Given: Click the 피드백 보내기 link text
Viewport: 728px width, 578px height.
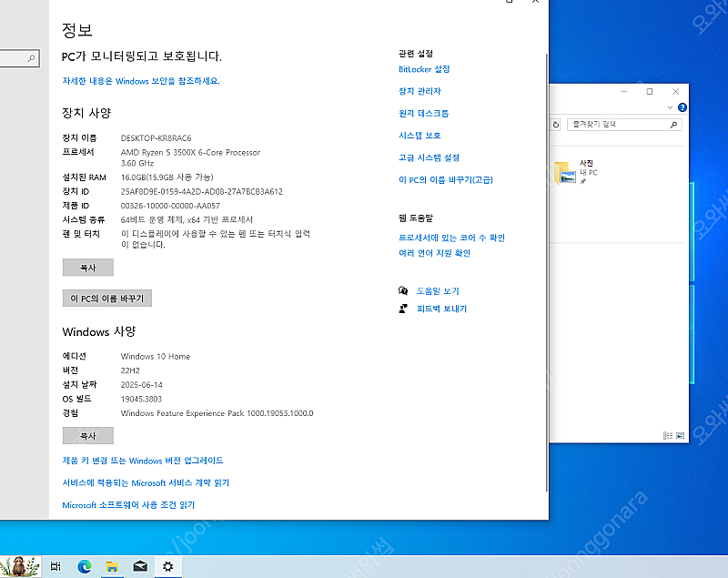Looking at the screenshot, I should (x=441, y=309).
